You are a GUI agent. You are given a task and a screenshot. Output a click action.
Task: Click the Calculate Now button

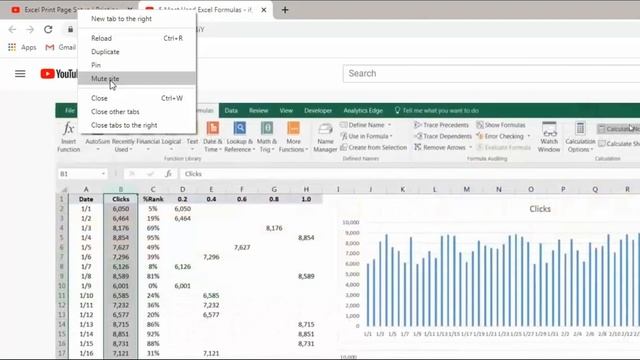618,129
